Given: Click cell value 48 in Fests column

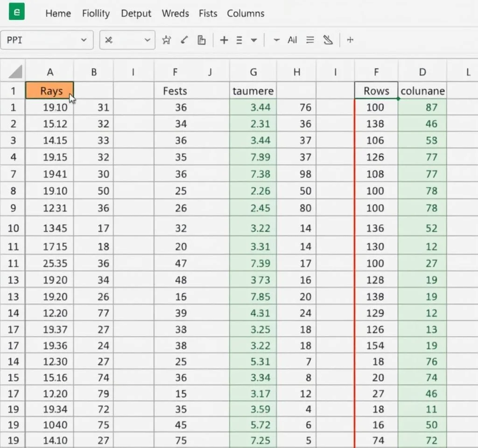Looking at the screenshot, I should click(181, 280).
